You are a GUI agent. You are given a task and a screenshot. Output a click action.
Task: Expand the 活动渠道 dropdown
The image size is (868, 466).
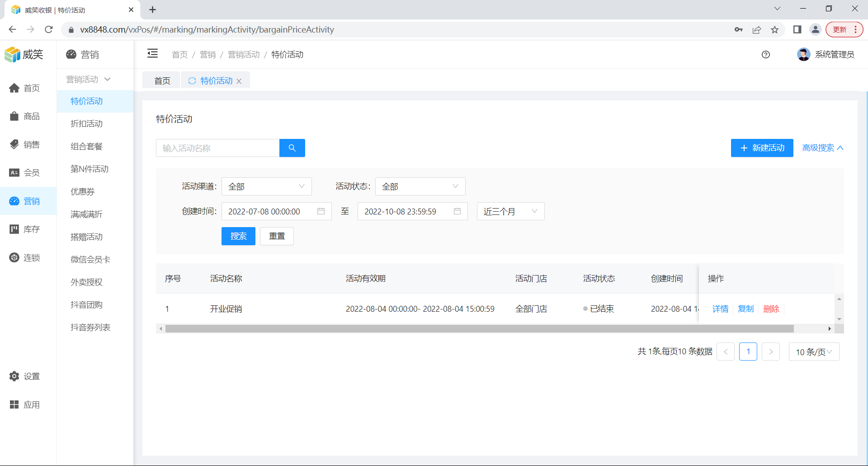tap(266, 186)
